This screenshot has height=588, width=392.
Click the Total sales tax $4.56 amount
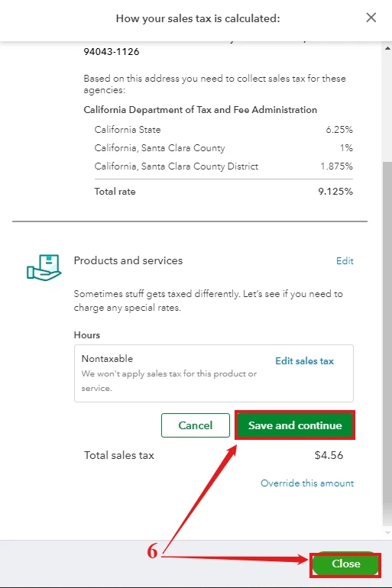[x=329, y=455]
